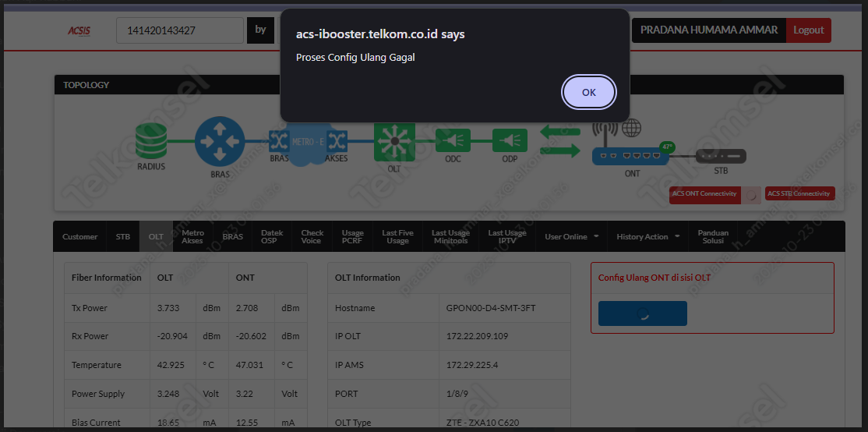Switch to the Customer tab

(x=79, y=236)
